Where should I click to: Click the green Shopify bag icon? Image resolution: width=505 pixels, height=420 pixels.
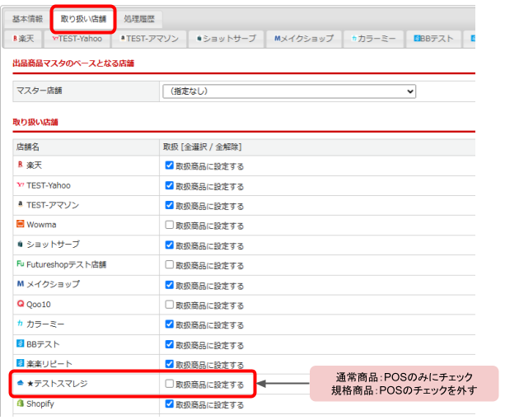(21, 404)
